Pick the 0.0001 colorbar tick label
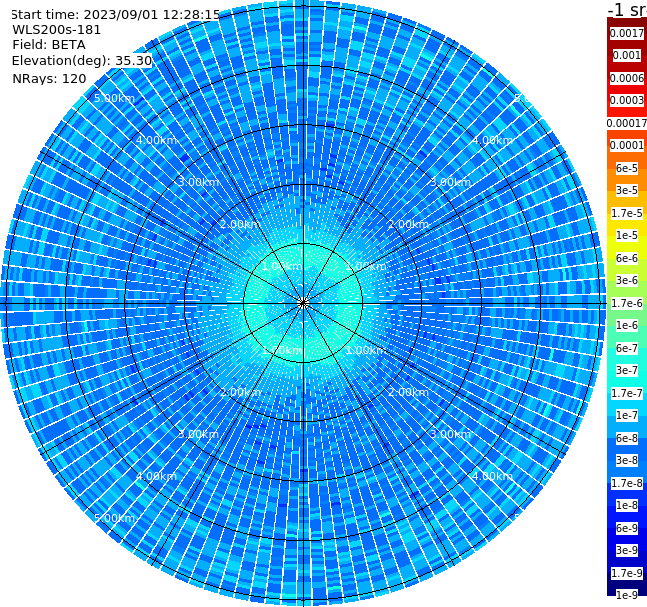The width and height of the screenshot is (647, 607). coord(627,145)
